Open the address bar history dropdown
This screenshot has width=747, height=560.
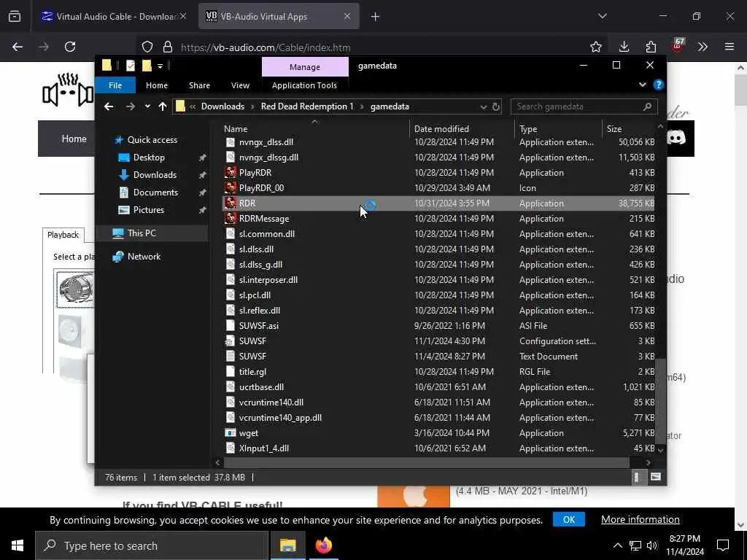pyautogui.click(x=484, y=106)
